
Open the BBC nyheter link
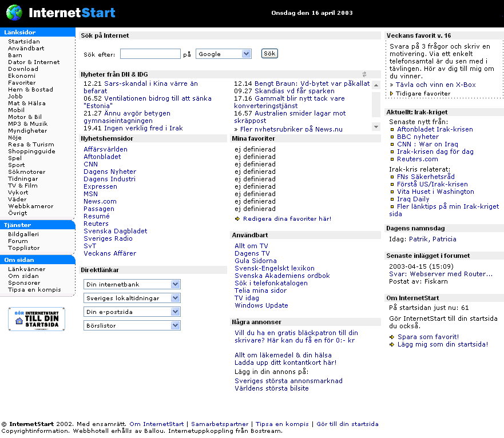(x=418, y=137)
